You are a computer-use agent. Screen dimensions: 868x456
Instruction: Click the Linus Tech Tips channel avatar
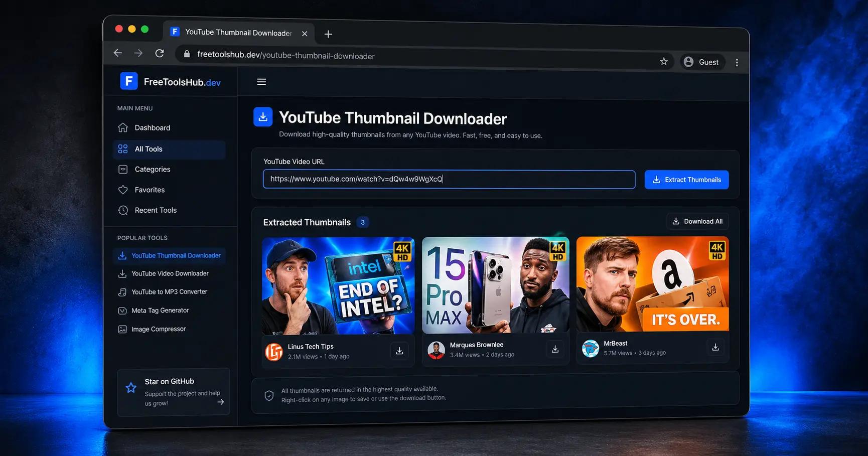(x=274, y=352)
